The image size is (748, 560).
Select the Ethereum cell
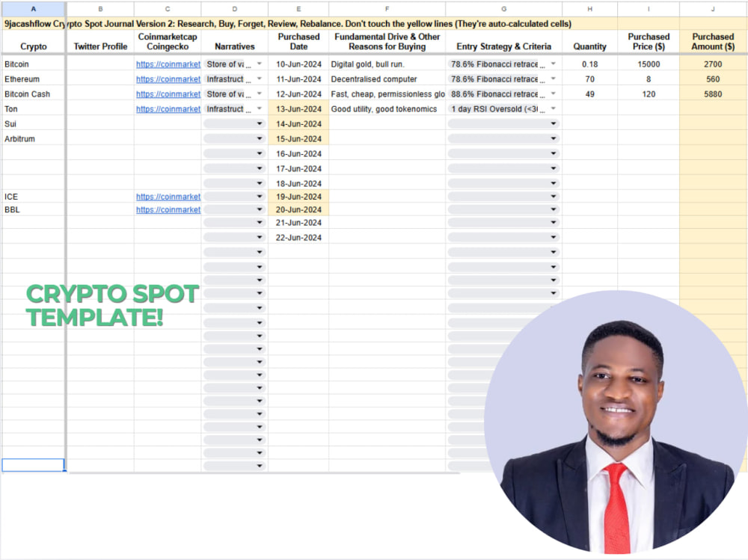[34, 79]
